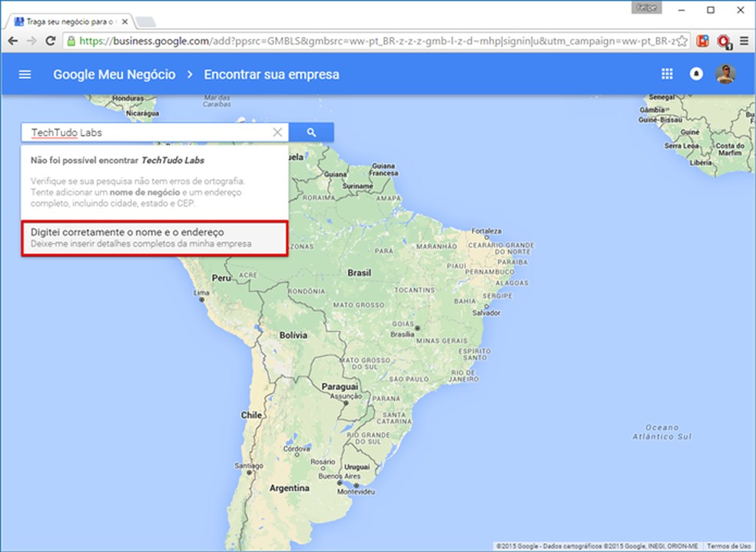756x552 pixels.
Task: Click the 'RONDÔNIA' state label
Action: pyautogui.click(x=307, y=291)
